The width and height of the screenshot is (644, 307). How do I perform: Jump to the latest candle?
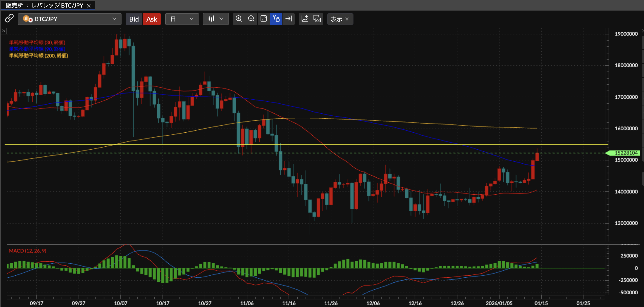289,19
